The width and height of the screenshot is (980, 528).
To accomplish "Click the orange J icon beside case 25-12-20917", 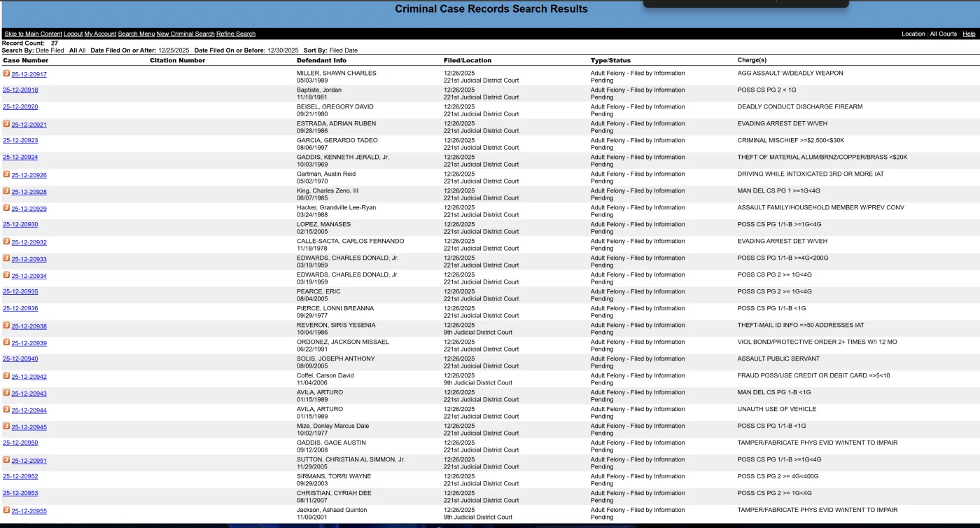I will 6,74.
